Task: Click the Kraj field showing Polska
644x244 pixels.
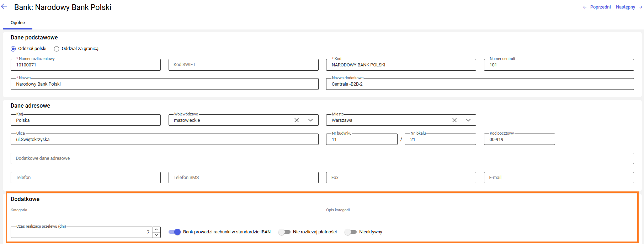Action: (x=86, y=120)
